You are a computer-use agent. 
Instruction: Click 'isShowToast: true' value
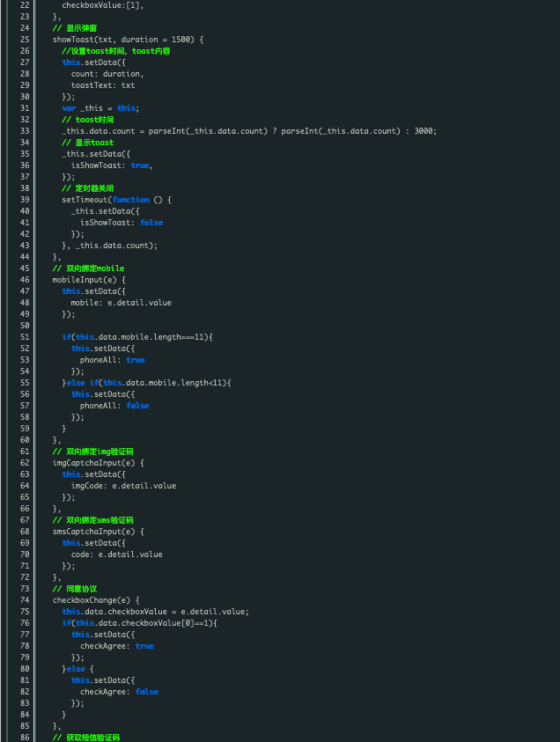111,165
